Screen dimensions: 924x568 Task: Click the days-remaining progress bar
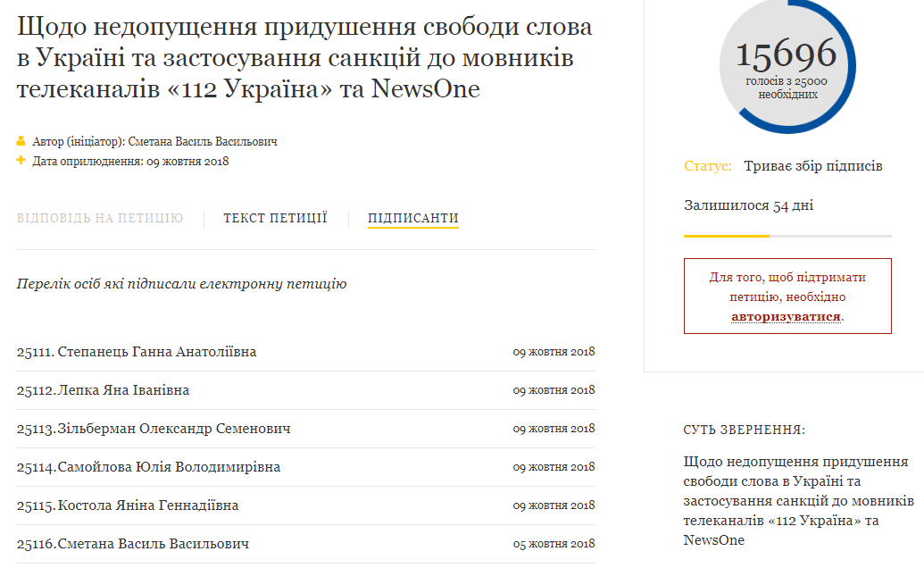pyautogui.click(x=787, y=236)
